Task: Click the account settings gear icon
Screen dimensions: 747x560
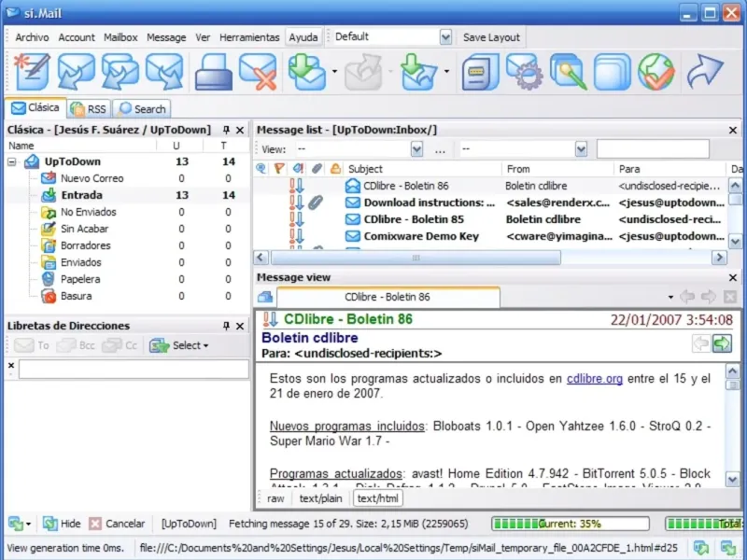Action: 525,73
